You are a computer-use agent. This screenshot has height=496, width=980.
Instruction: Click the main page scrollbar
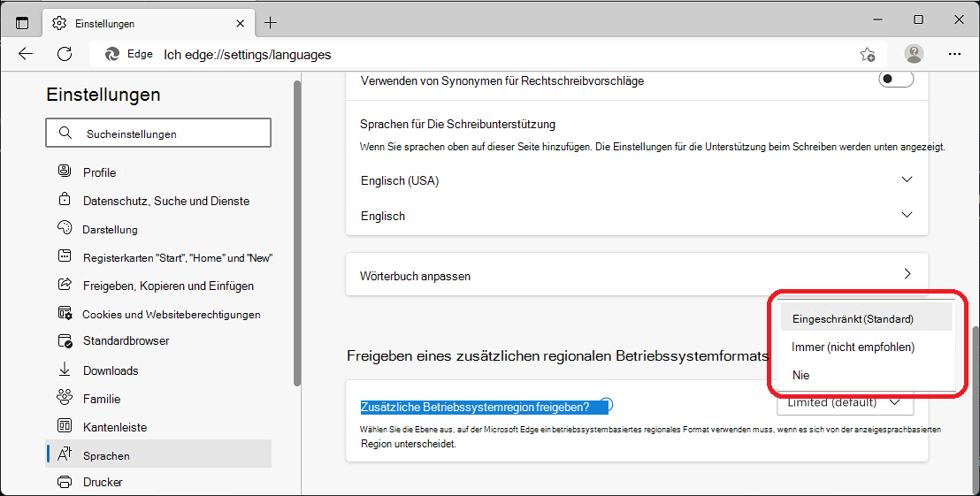click(975, 409)
